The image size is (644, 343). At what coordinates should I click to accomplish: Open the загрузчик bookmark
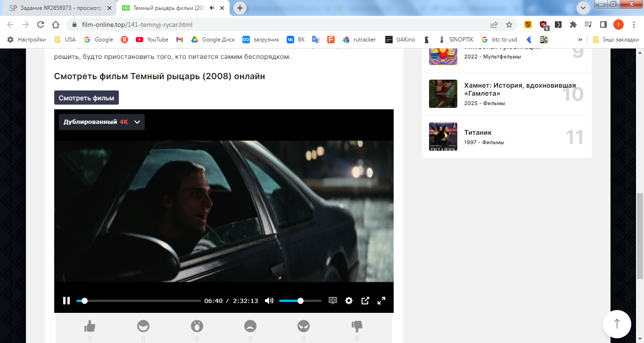[x=261, y=40]
